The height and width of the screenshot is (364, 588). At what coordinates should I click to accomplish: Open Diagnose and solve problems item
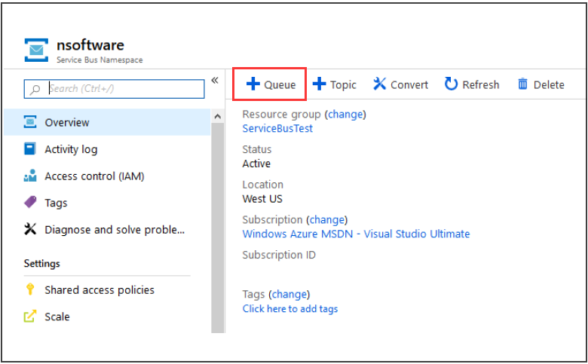pyautogui.click(x=107, y=229)
